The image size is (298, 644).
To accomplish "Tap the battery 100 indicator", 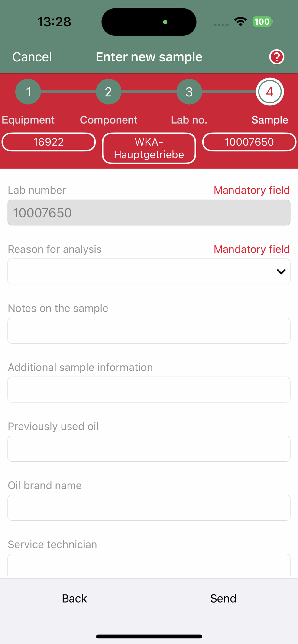I will coord(262,22).
